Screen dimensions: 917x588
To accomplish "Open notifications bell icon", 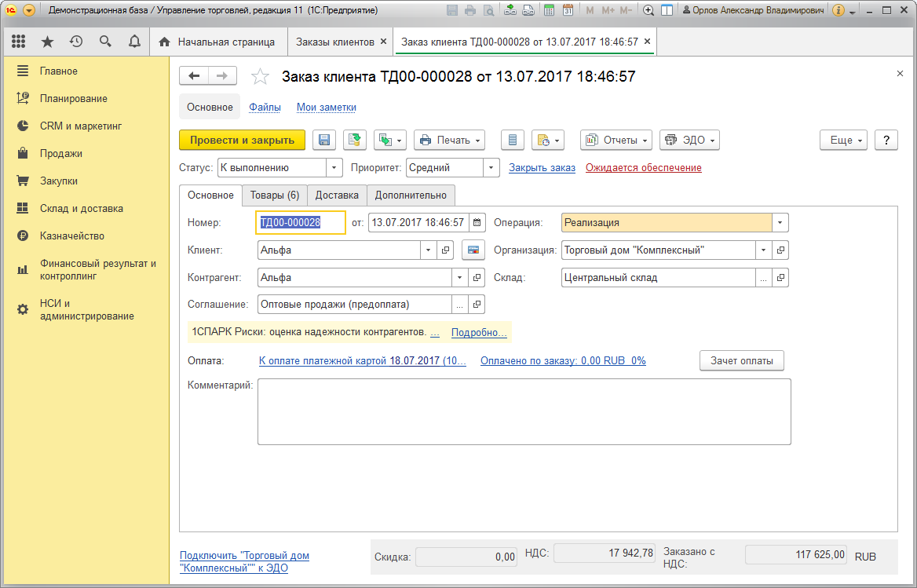I will tap(134, 42).
